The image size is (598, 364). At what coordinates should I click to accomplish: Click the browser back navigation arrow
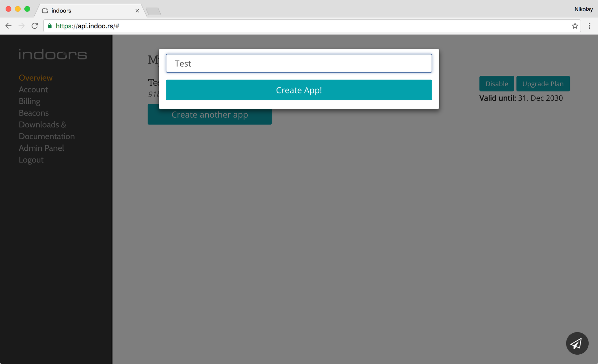click(x=8, y=26)
